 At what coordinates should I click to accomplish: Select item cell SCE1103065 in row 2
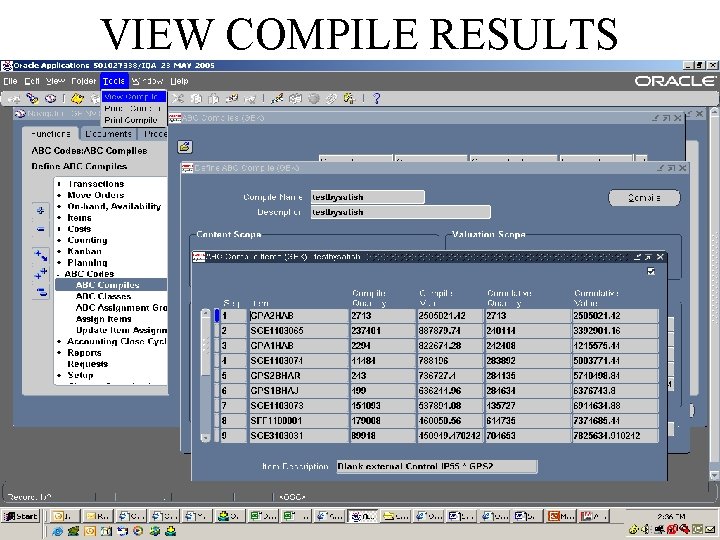tap(299, 331)
